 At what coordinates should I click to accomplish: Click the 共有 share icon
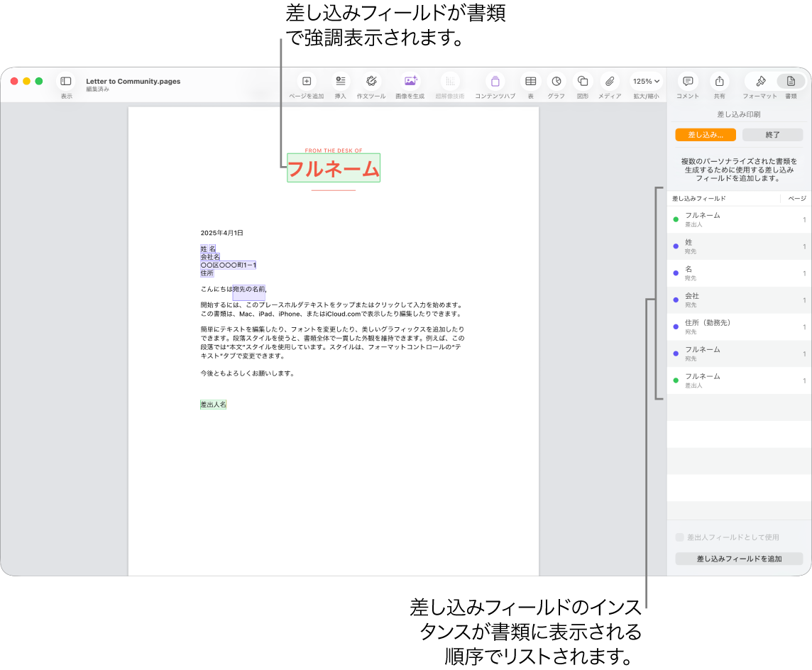[x=719, y=80]
